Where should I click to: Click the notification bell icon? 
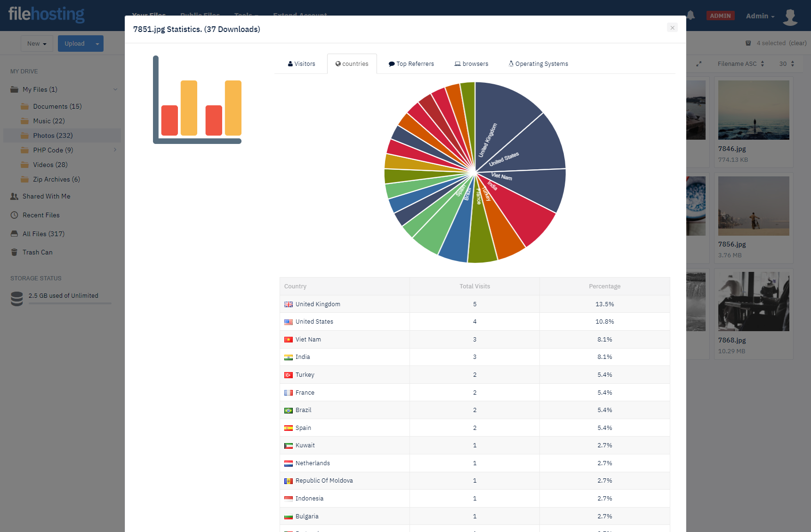point(691,16)
